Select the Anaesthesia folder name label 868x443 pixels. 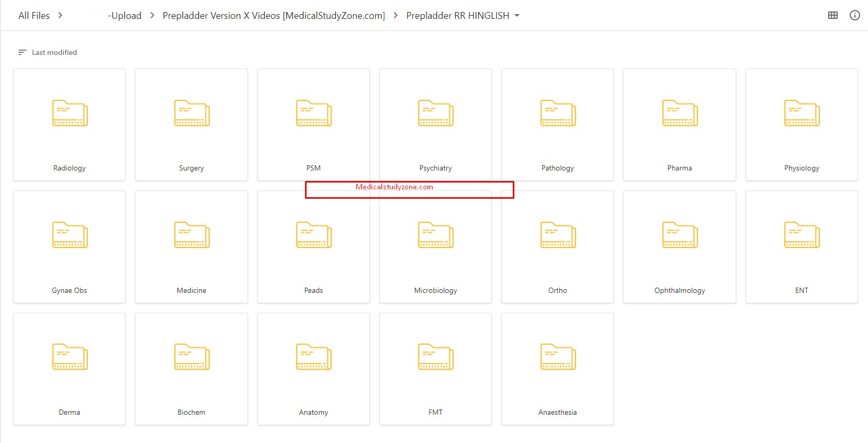tap(558, 412)
